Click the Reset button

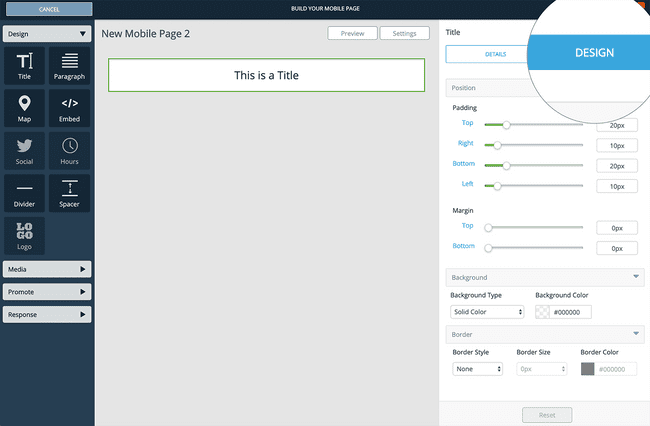pos(547,415)
